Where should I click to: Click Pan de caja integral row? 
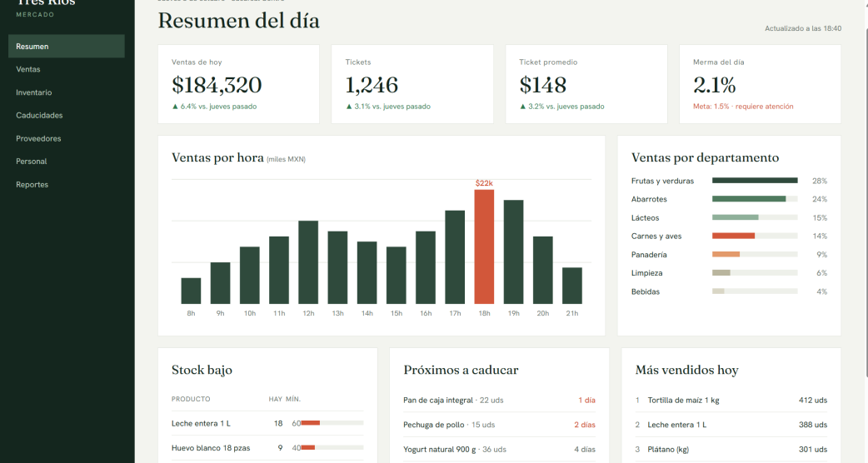(499, 400)
